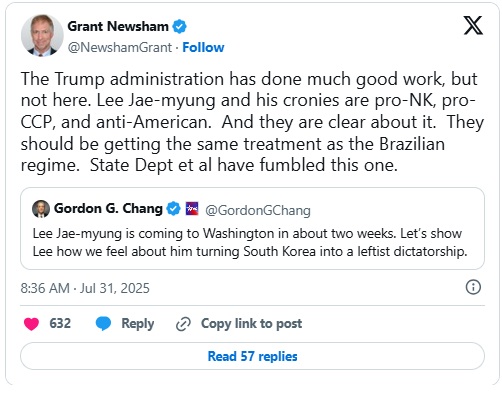Open the info circle icon
Screen dimensions: 502x393
pos(473,287)
